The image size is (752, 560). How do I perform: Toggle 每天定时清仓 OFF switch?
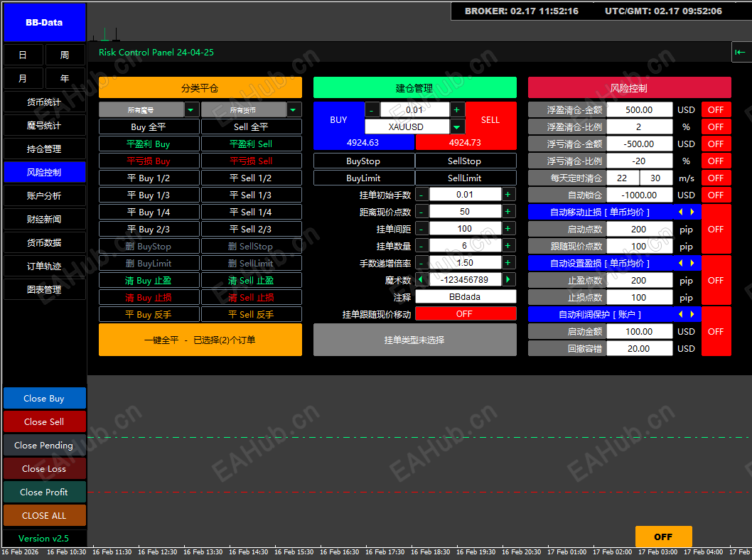(716, 178)
